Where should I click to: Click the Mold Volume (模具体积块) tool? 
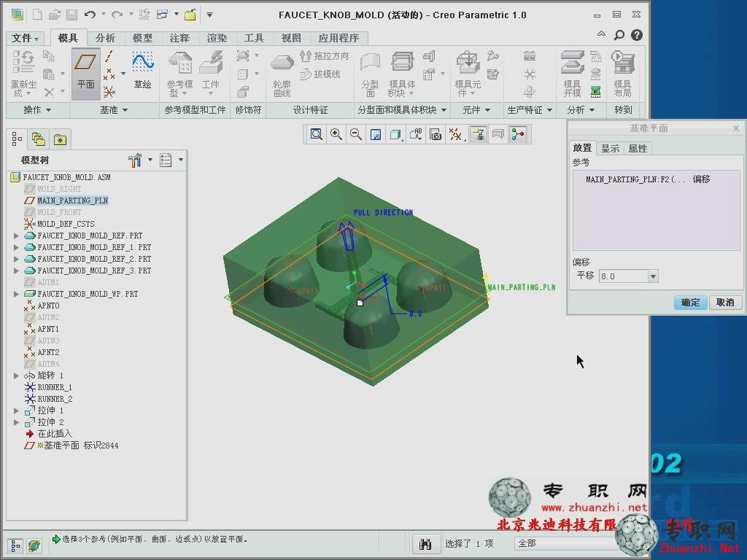click(402, 74)
